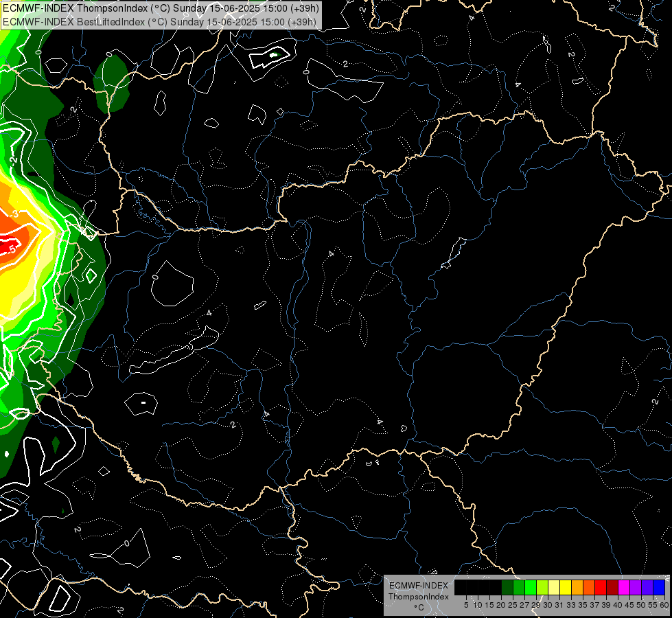Select the pale yellow 30–31 legend swatch
The image size is (672, 618).
554,587
